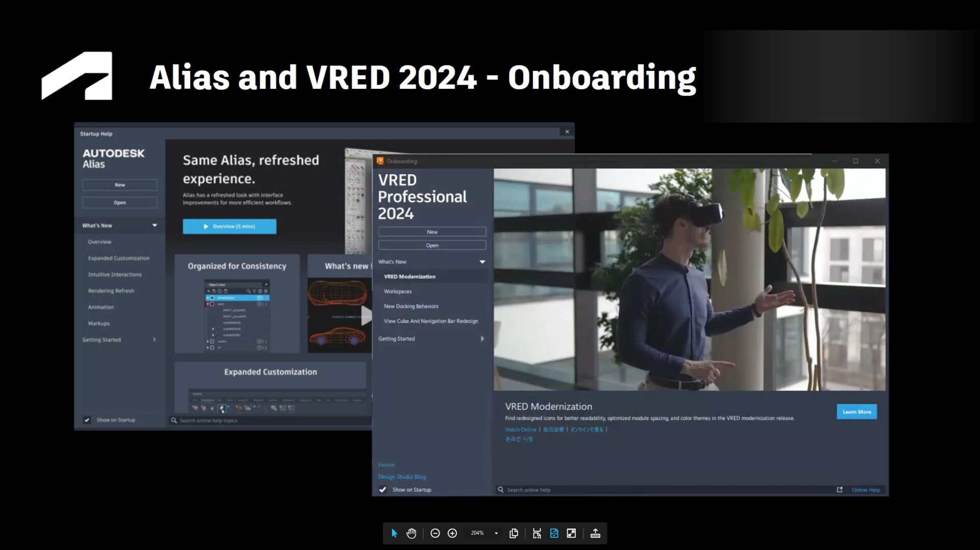
Task: Zoom in using the plus icon
Action: 452,533
